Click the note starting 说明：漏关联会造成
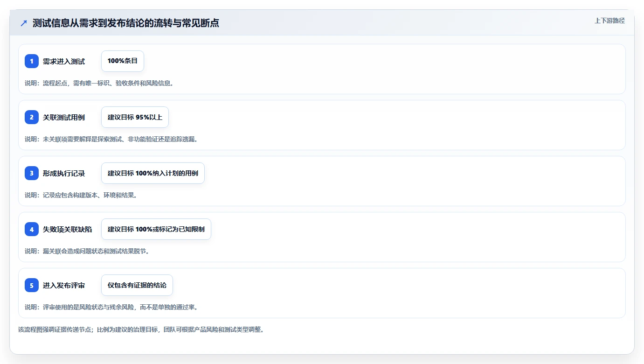644x364 pixels. (87, 251)
